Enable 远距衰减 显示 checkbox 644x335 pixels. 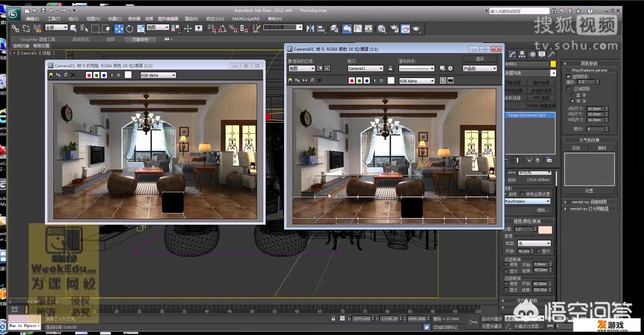pyautogui.click(x=506, y=290)
